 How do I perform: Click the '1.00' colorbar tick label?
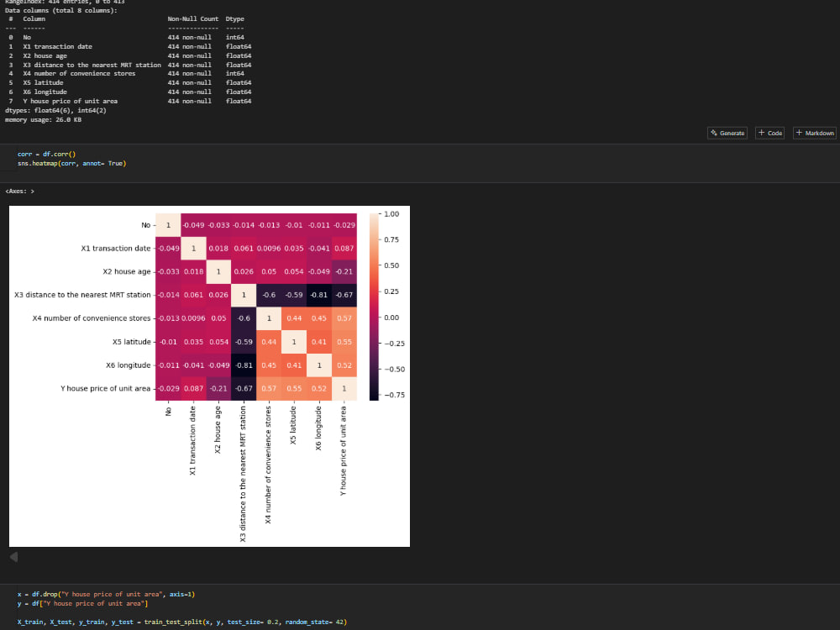click(x=391, y=213)
